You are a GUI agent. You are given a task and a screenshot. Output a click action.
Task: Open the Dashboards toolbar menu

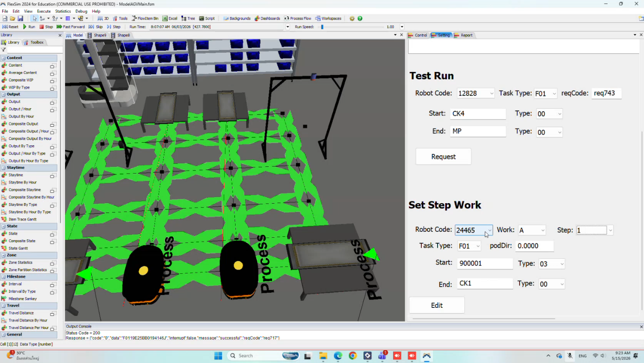267,19
